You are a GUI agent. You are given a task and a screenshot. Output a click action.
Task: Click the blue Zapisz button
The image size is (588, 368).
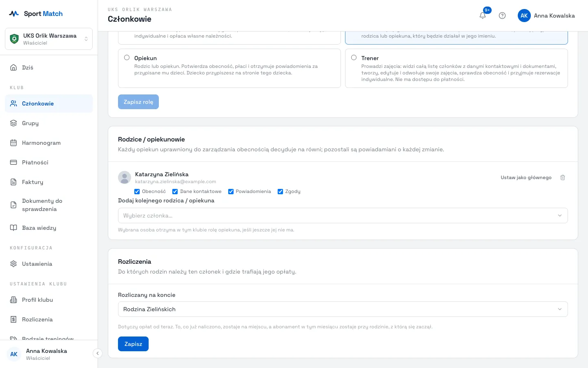click(133, 344)
